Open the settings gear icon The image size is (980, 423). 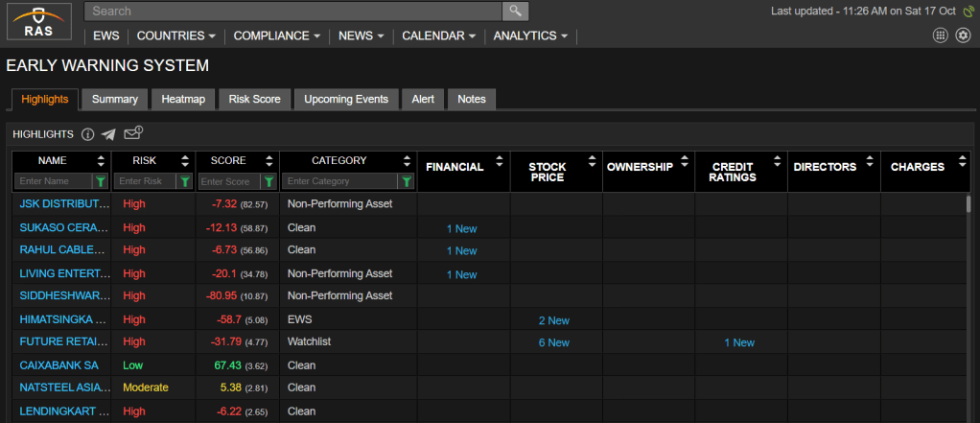(x=963, y=35)
